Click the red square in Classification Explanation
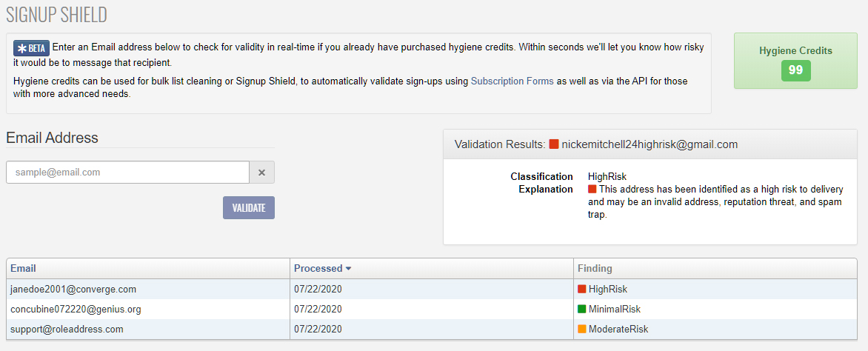 pyautogui.click(x=592, y=190)
